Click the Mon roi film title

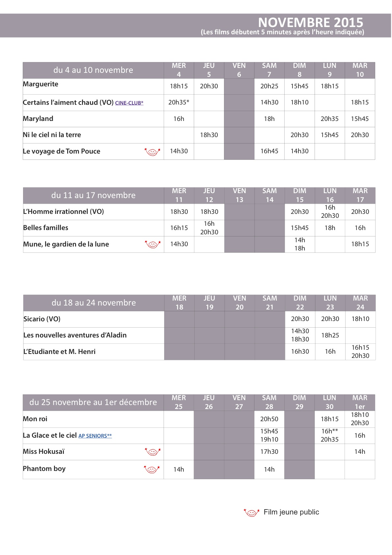(35, 419)
